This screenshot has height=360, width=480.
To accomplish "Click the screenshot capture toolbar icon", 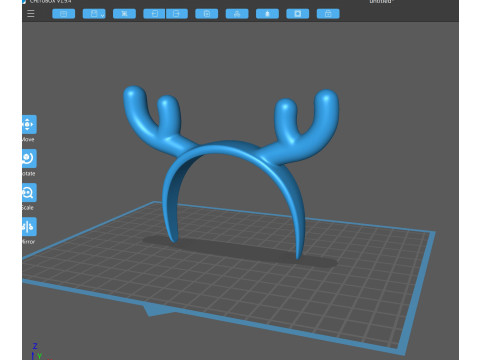I will click(124, 14).
